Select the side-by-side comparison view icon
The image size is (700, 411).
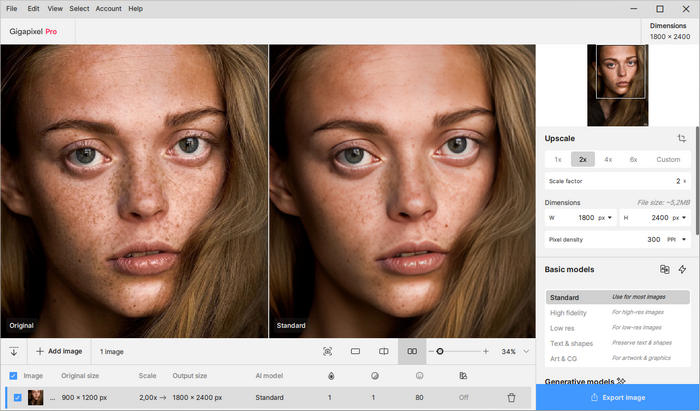[x=412, y=351]
